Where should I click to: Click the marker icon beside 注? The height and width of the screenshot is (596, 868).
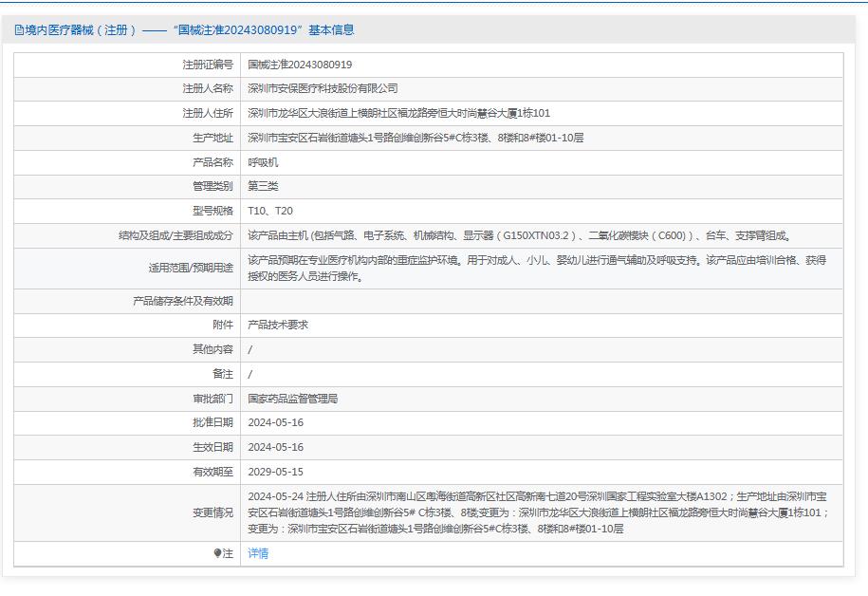(217, 553)
